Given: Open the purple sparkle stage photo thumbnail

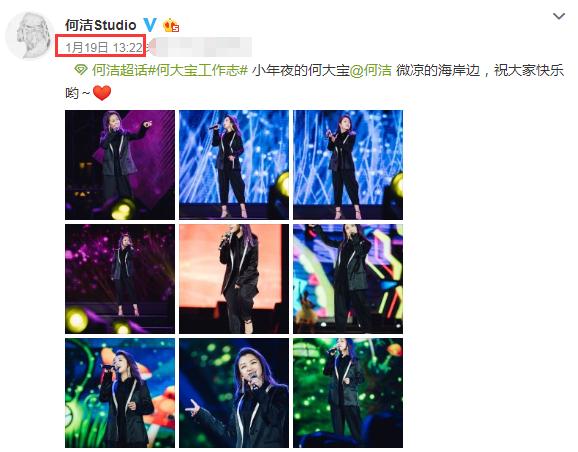Looking at the screenshot, I should coord(120,279).
